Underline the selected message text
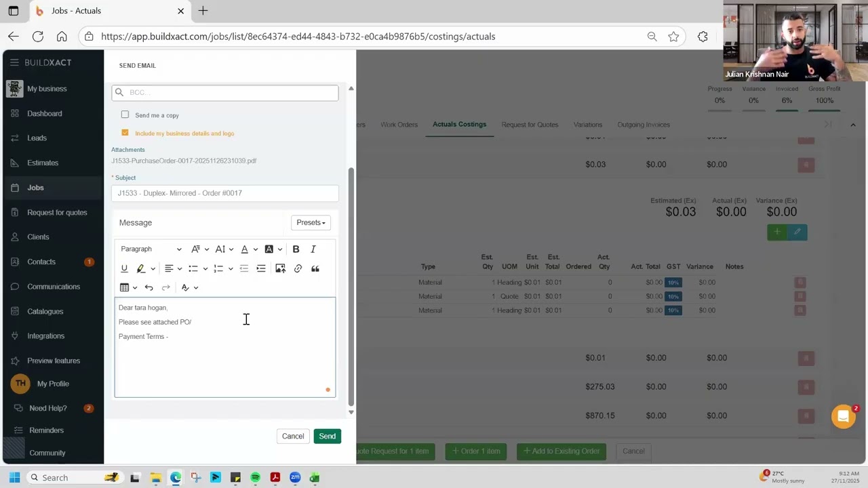Image resolution: width=868 pixels, height=488 pixels. coord(124,269)
